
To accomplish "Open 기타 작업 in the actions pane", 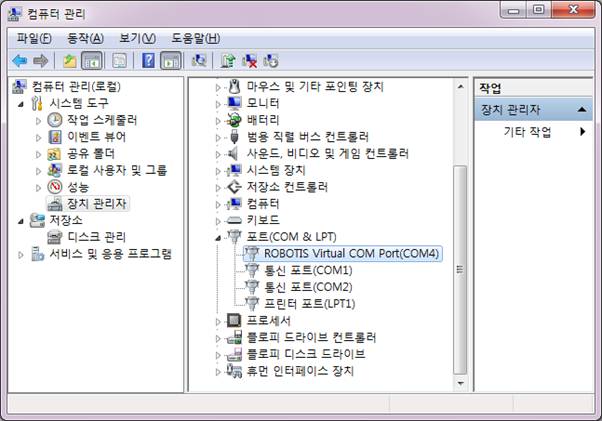I will click(527, 131).
